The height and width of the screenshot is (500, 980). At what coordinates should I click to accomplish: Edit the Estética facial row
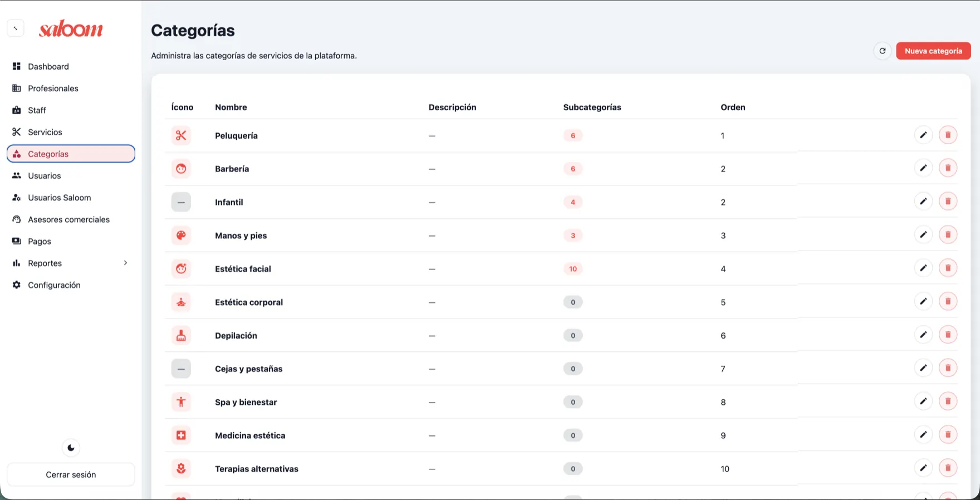[x=923, y=268]
